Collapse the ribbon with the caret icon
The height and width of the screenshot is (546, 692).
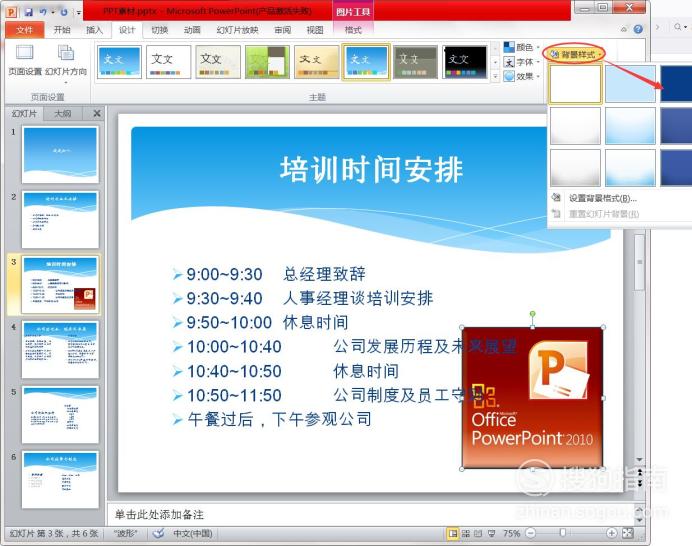624,30
